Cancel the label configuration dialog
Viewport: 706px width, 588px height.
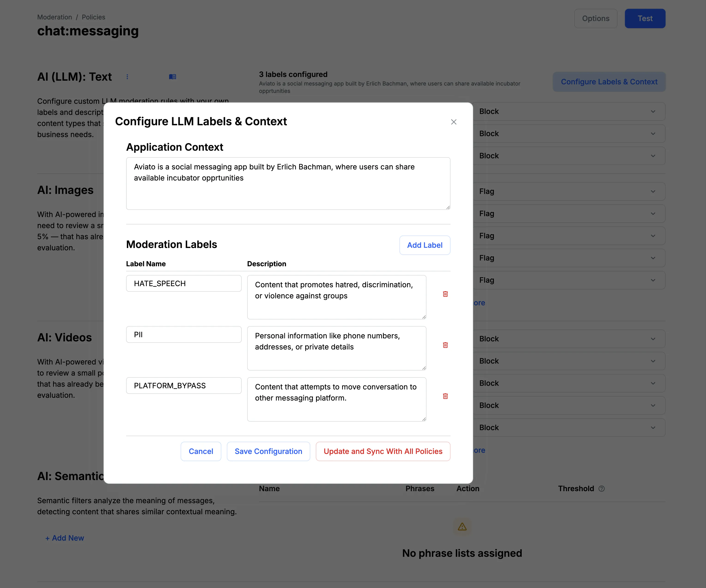tap(201, 451)
